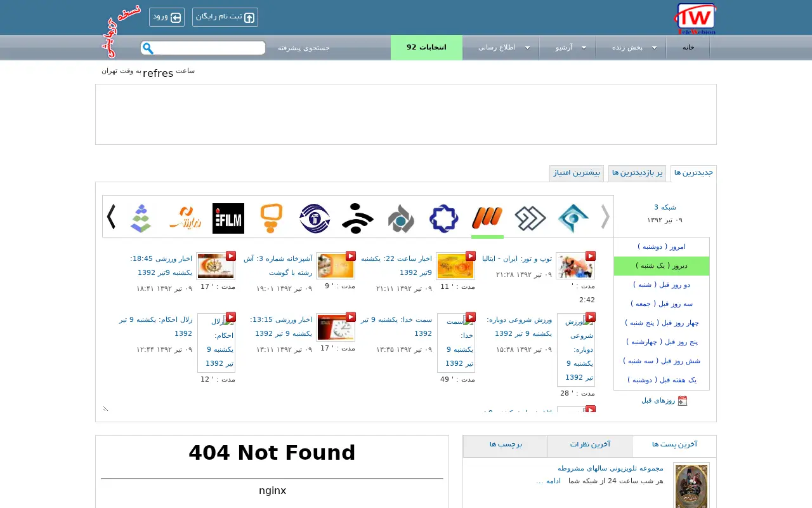This screenshot has height=508, width=812.
Task: Open the اخبار ساعت 22 video thumbnail
Action: click(455, 265)
